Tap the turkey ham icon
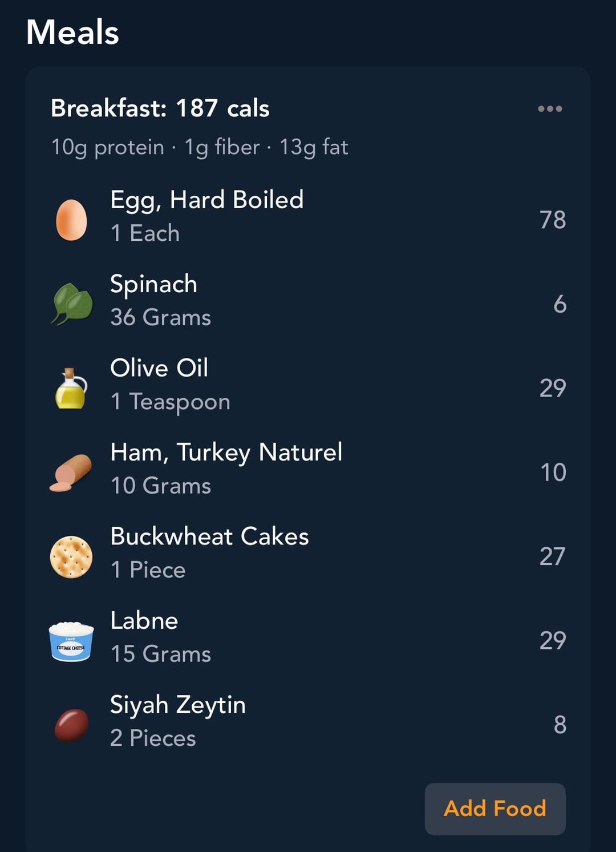 71,473
